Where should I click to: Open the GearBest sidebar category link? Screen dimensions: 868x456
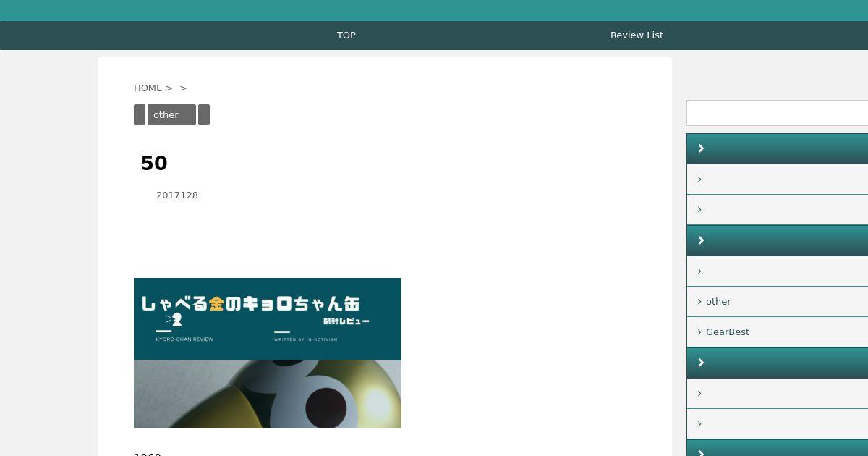728,332
